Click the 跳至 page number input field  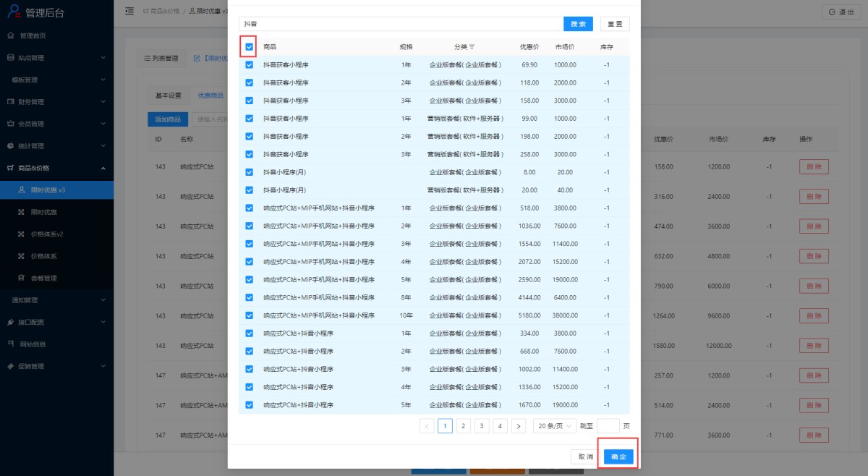pos(608,426)
